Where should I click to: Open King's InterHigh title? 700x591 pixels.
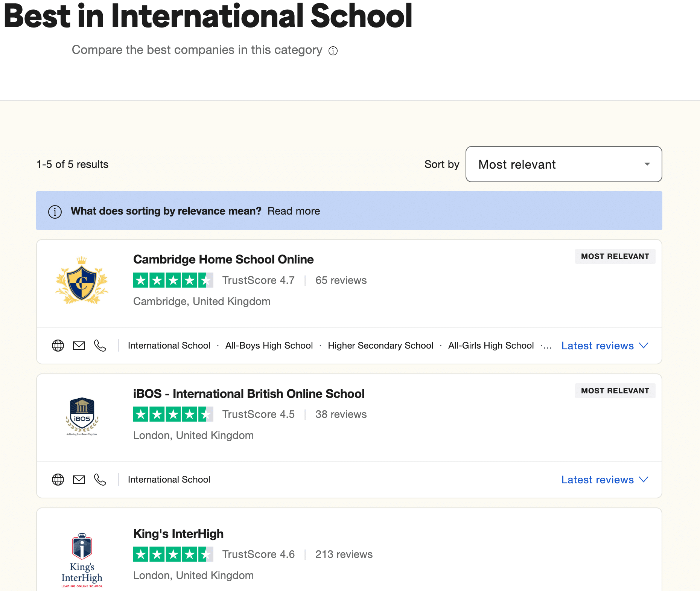(x=178, y=534)
